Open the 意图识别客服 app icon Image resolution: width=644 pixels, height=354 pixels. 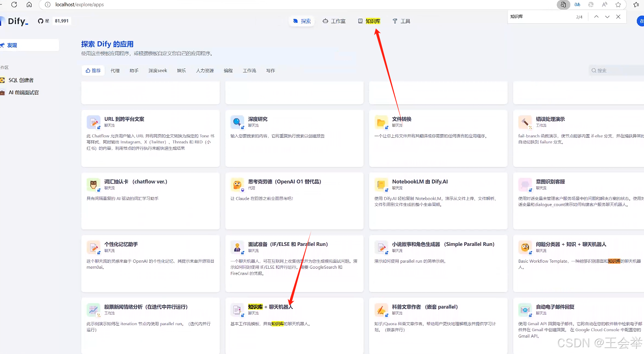525,185
